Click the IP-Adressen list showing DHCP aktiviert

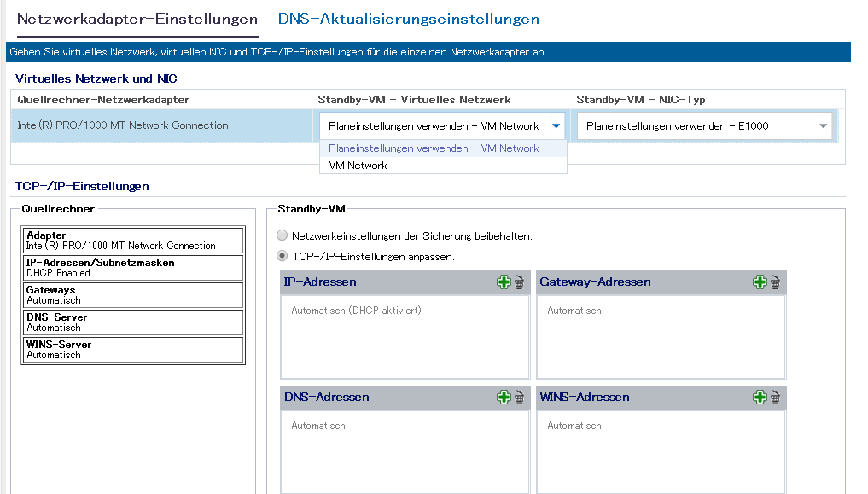[x=405, y=337]
